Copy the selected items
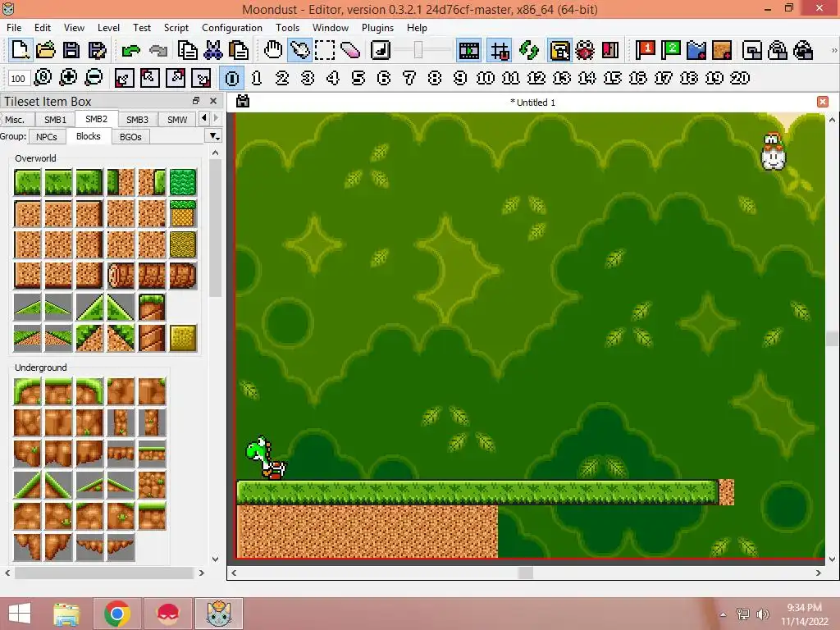Screen dimensions: 840x630 tap(188, 50)
